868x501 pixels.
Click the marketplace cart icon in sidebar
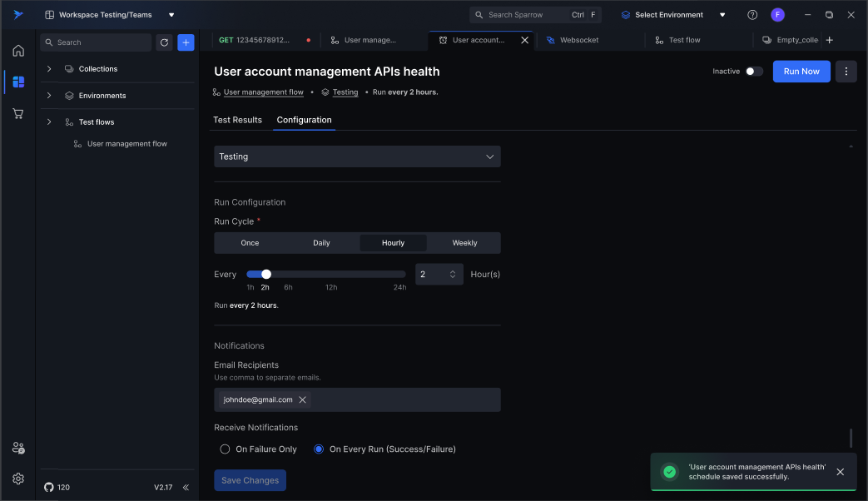click(18, 113)
